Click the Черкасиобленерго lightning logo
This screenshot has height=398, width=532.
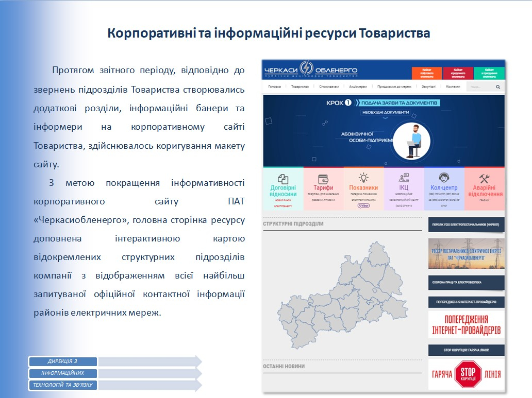click(306, 68)
